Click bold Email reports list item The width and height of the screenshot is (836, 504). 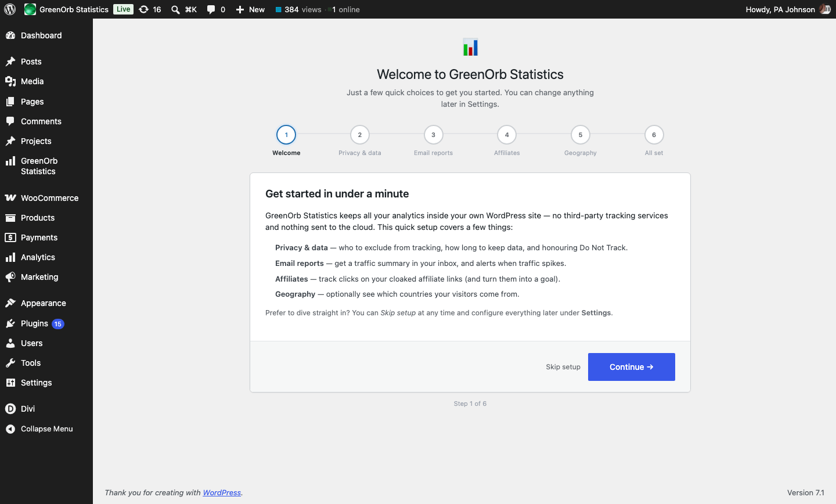point(300,263)
